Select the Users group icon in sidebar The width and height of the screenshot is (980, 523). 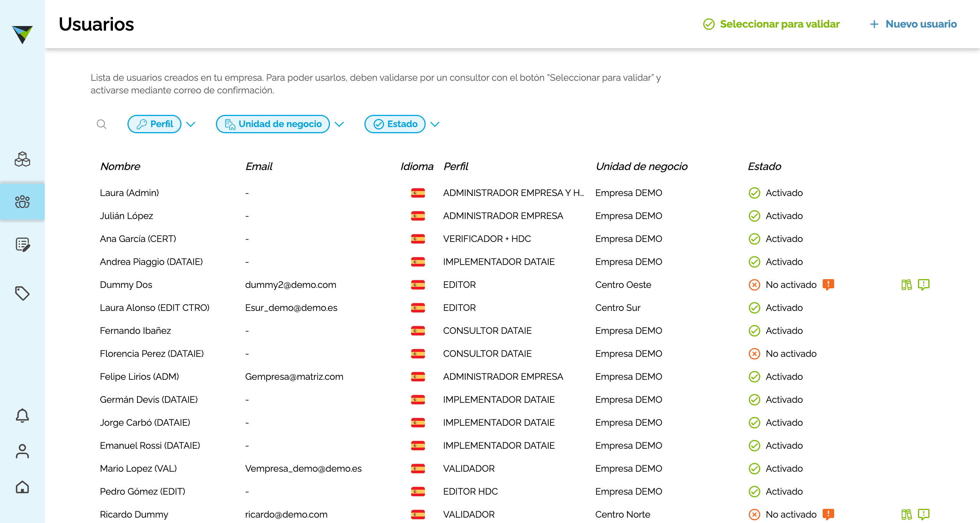point(22,202)
